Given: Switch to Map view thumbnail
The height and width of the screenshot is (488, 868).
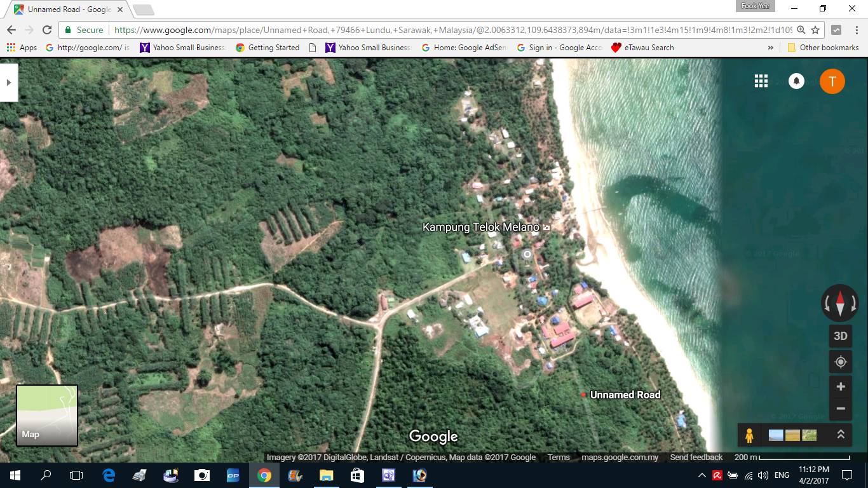Looking at the screenshot, I should point(47,415).
